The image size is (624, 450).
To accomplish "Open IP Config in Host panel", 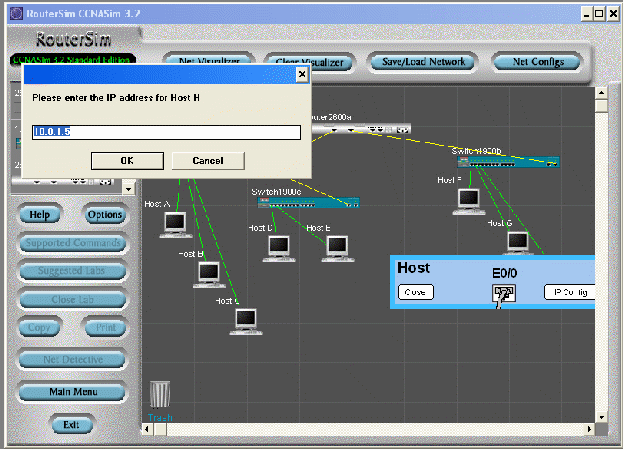I will (x=569, y=292).
